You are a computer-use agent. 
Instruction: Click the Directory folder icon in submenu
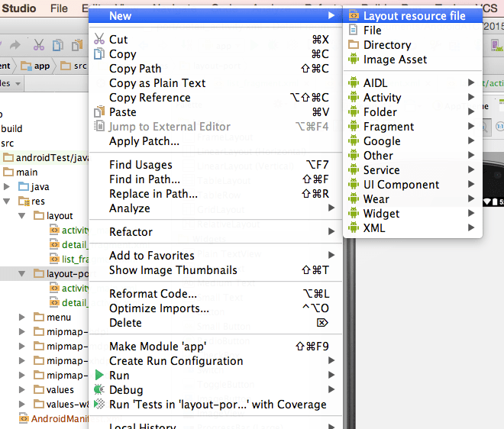pos(354,44)
